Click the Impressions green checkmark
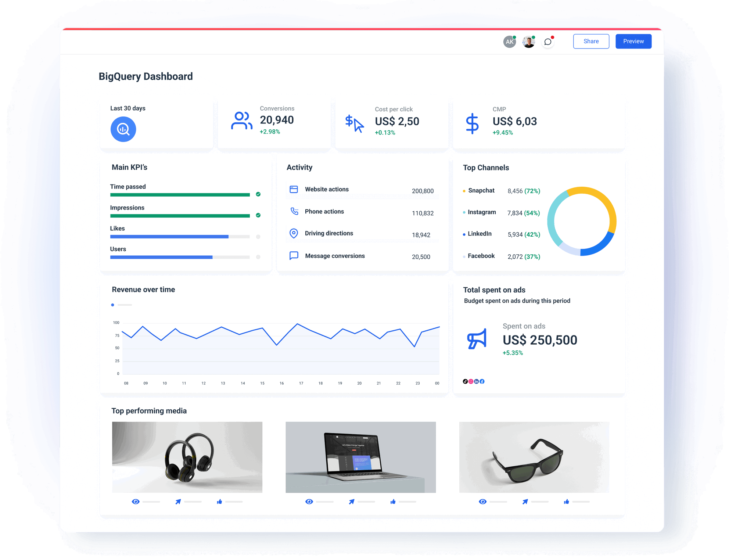 [258, 215]
